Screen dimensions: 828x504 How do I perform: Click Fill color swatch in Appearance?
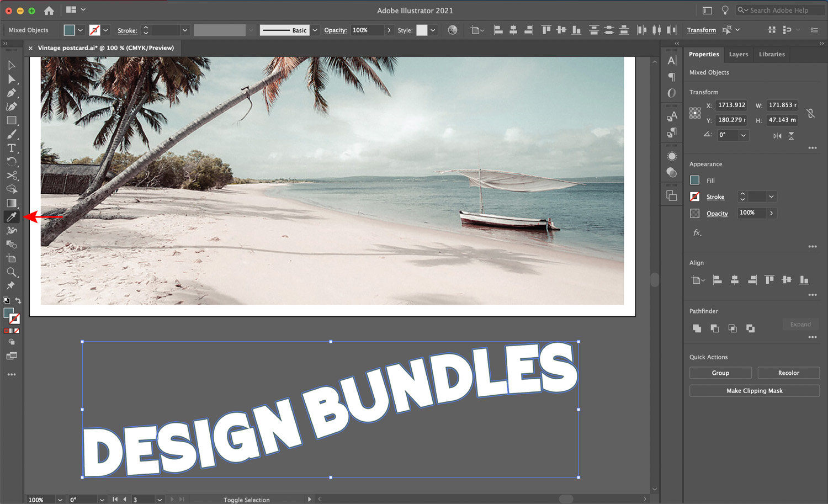[x=695, y=180]
